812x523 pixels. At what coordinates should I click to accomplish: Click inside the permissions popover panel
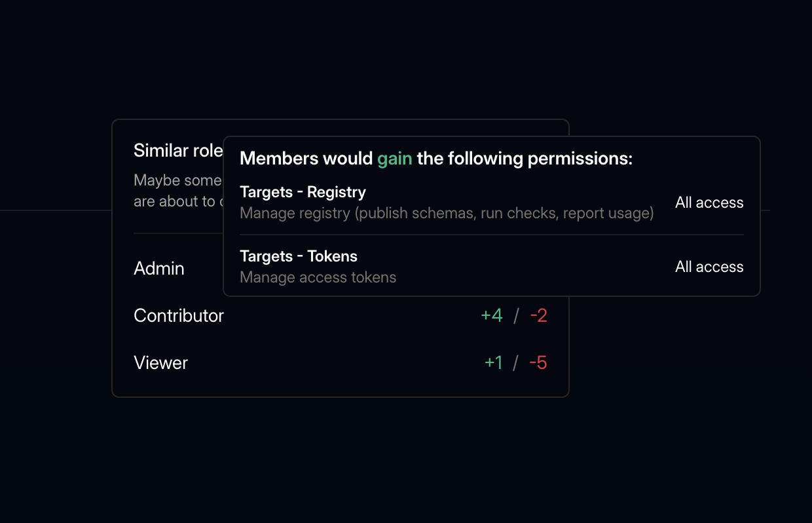[x=491, y=216]
